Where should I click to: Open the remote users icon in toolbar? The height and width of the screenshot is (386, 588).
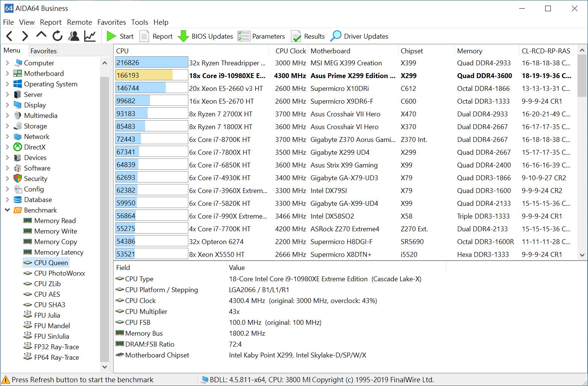[74, 36]
